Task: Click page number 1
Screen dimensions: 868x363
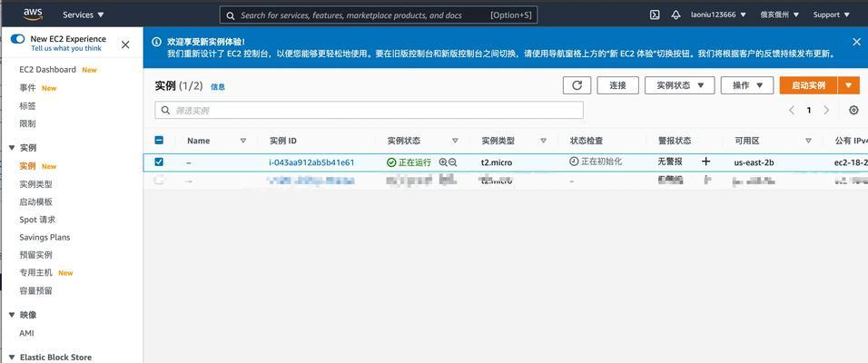Action: coord(809,110)
